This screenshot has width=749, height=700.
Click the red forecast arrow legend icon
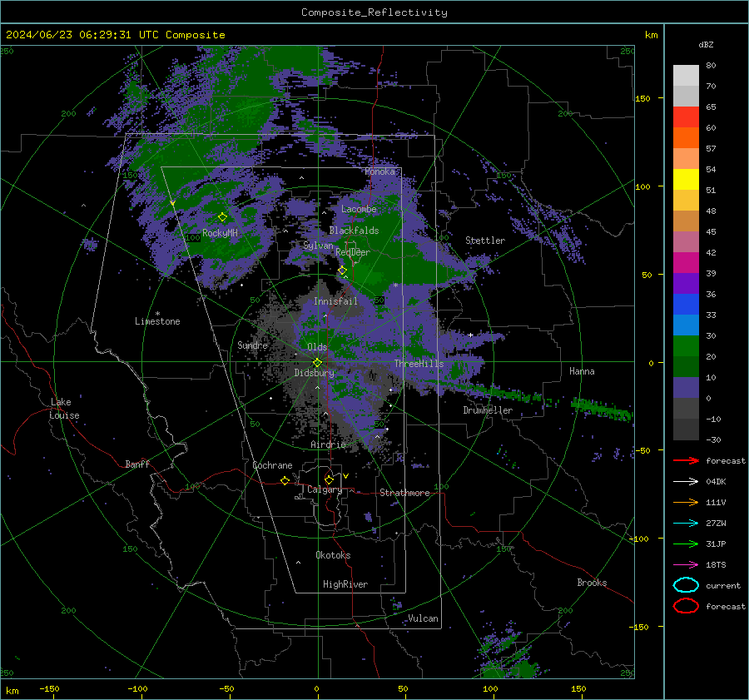point(686,460)
